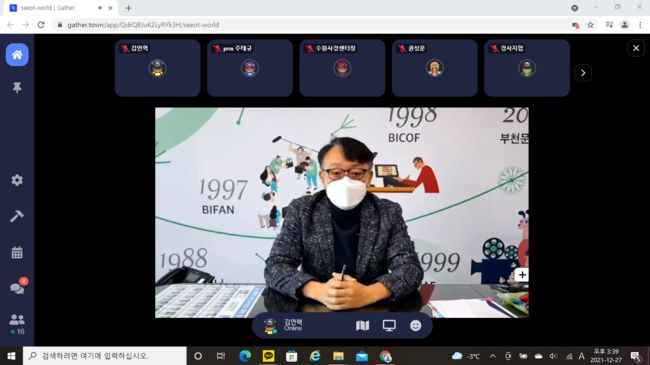Expand the main video with plus button
Screen dimensions: 650x365
coord(522,275)
